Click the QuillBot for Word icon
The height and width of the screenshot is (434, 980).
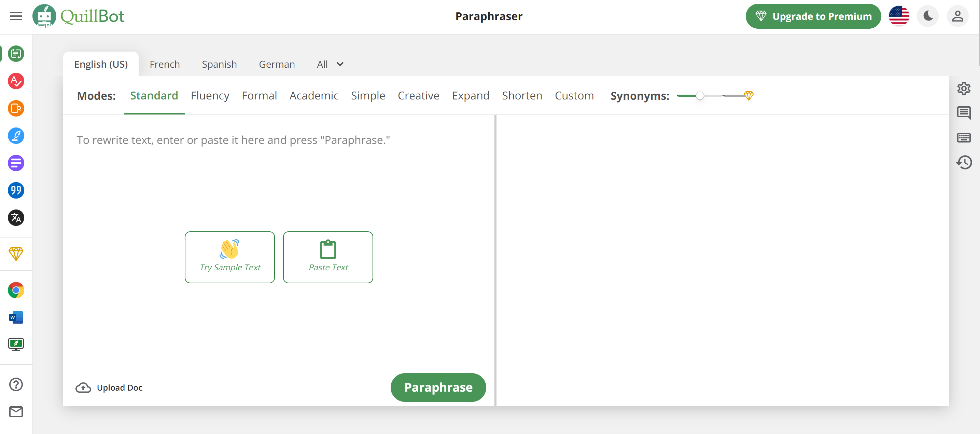[x=16, y=317]
